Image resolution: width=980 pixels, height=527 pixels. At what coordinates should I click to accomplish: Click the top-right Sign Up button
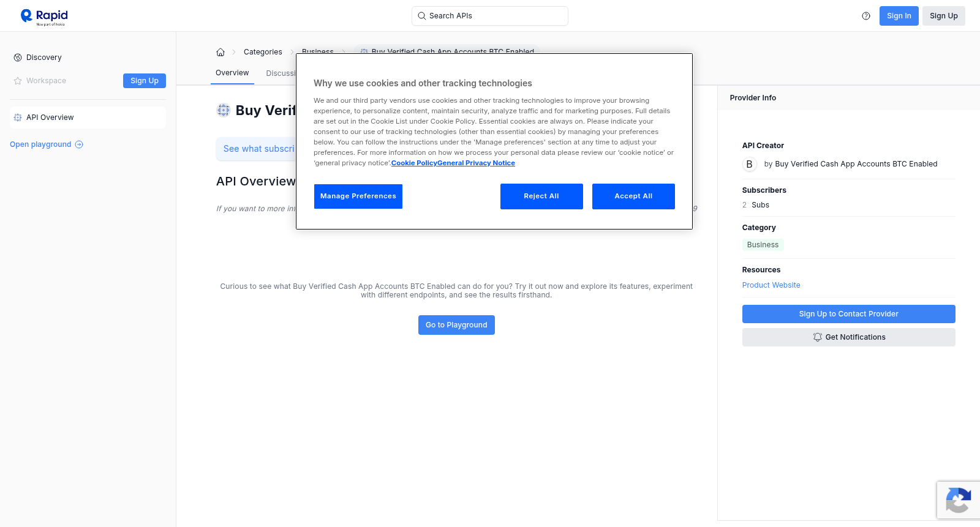pos(943,16)
